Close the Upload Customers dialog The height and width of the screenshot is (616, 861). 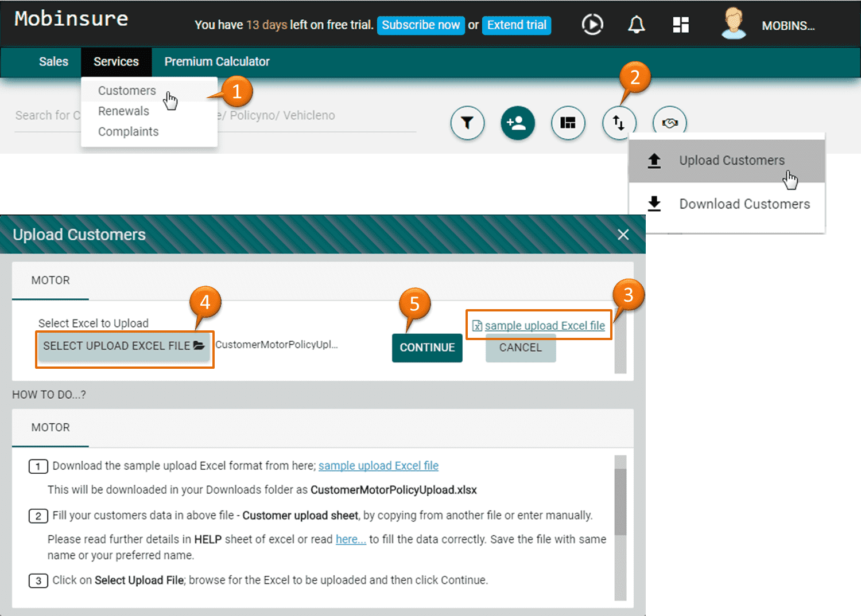tap(623, 235)
